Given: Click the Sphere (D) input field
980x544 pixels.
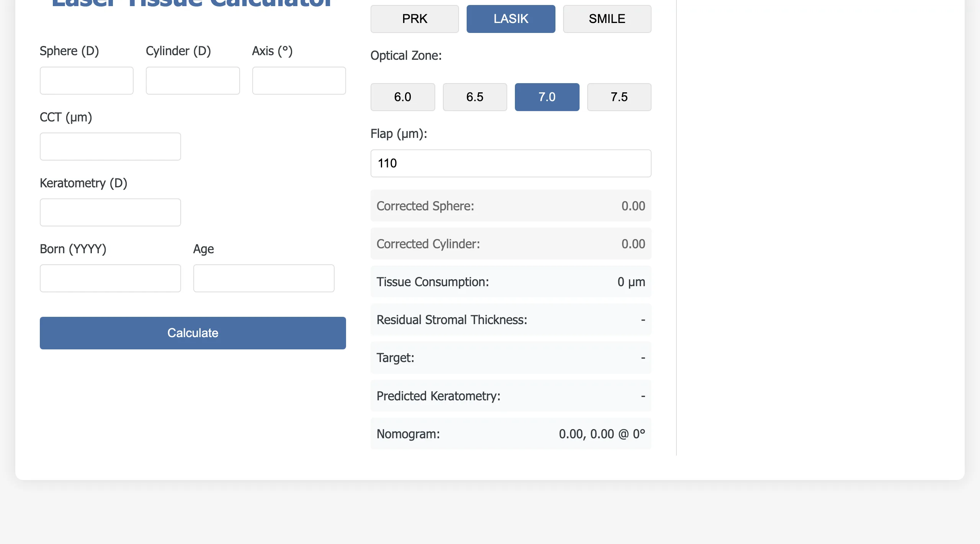Looking at the screenshot, I should click(87, 80).
